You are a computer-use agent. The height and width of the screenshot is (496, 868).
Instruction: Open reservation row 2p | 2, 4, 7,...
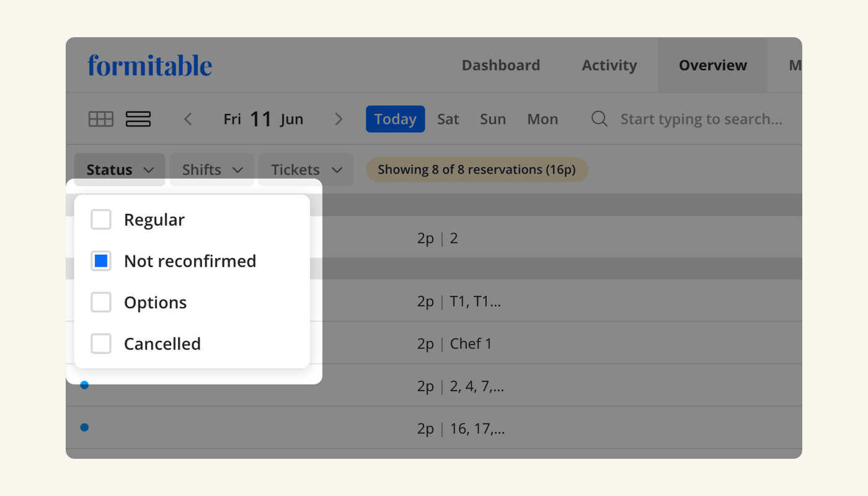pos(434,386)
